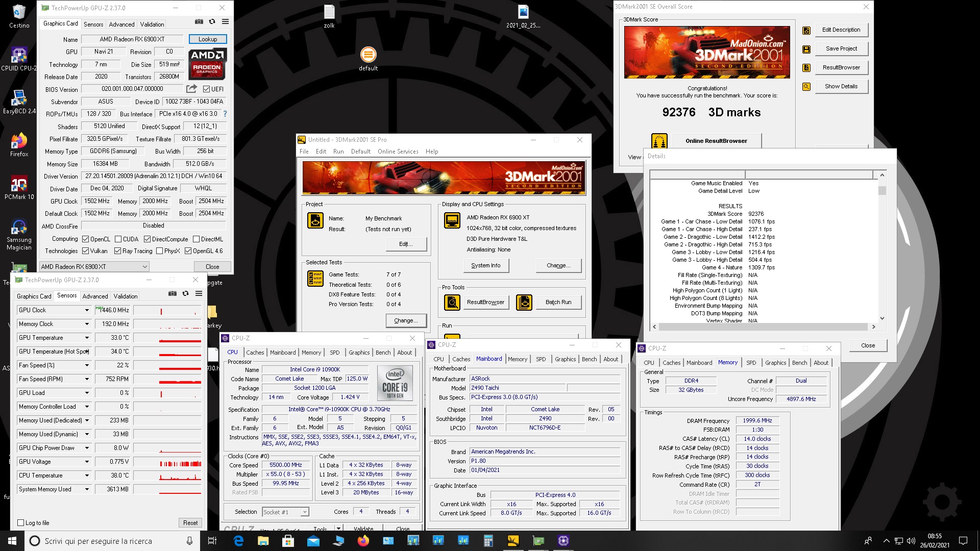Toggle the UEFI checkbox in GPU-Z
Viewport: 980px width, 551px height.
tap(207, 89)
